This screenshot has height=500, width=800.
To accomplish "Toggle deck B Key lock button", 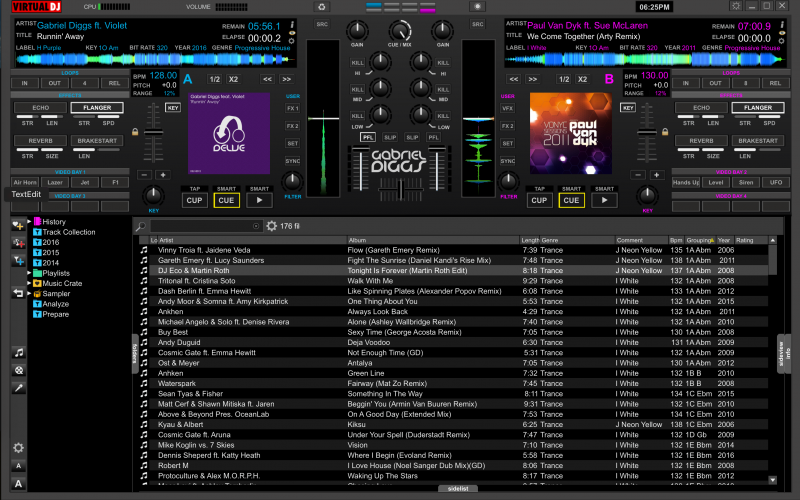I will [x=628, y=108].
